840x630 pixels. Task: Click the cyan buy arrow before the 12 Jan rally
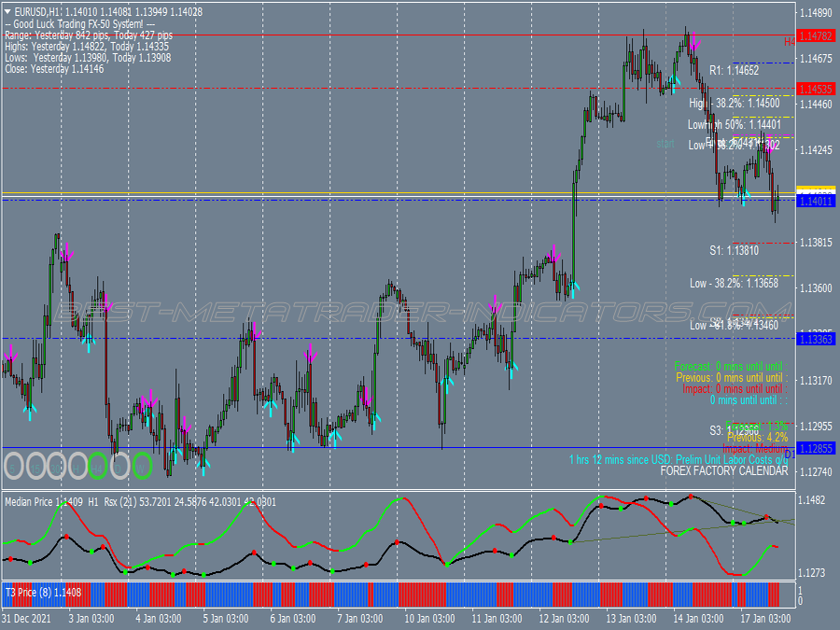click(573, 288)
